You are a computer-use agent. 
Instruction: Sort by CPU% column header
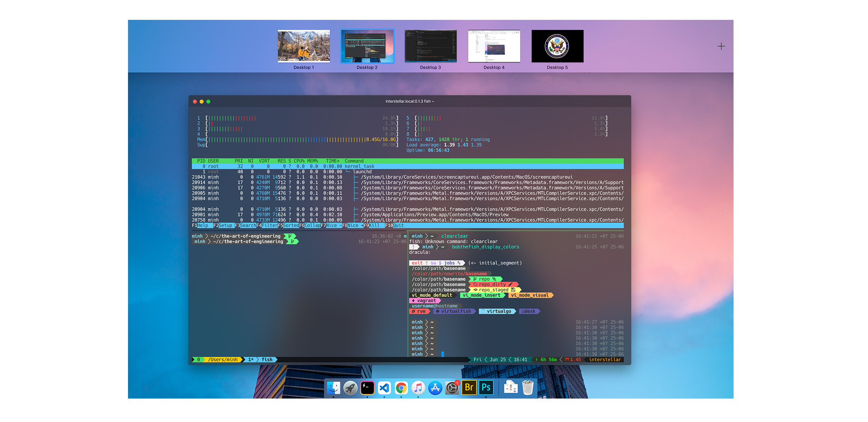pos(299,161)
